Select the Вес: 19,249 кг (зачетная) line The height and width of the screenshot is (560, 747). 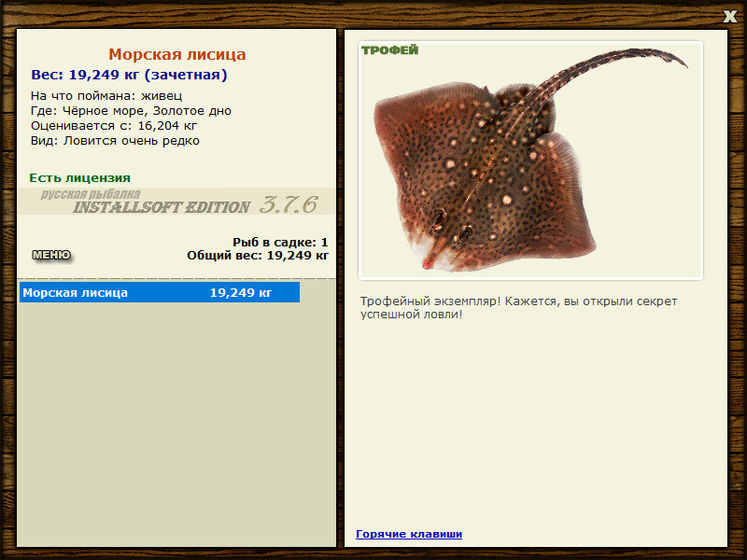click(129, 75)
